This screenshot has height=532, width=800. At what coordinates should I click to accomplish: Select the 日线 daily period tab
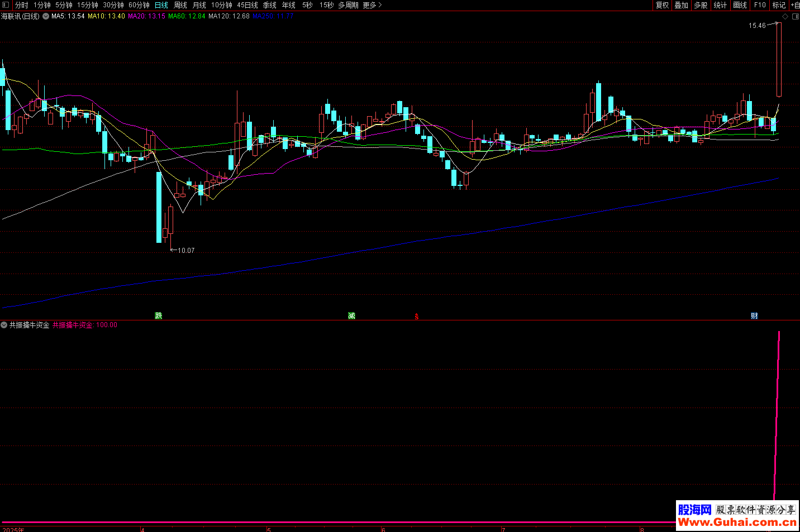(x=161, y=5)
